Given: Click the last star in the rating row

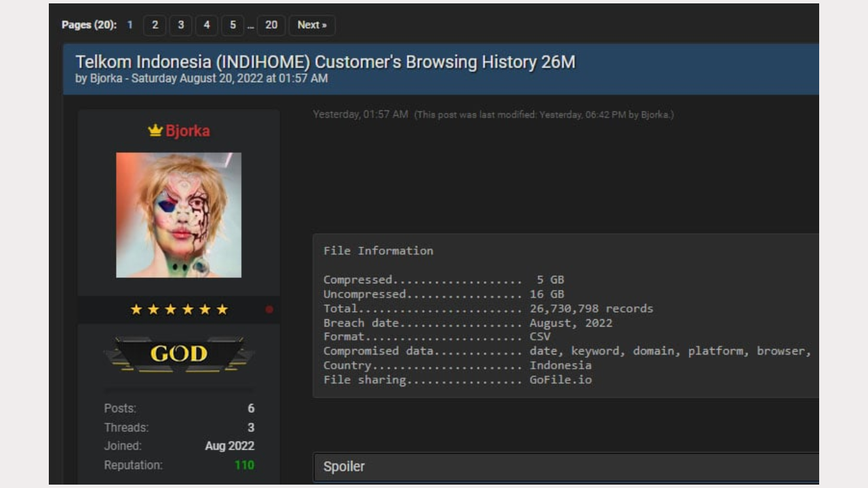Looking at the screenshot, I should pos(223,309).
